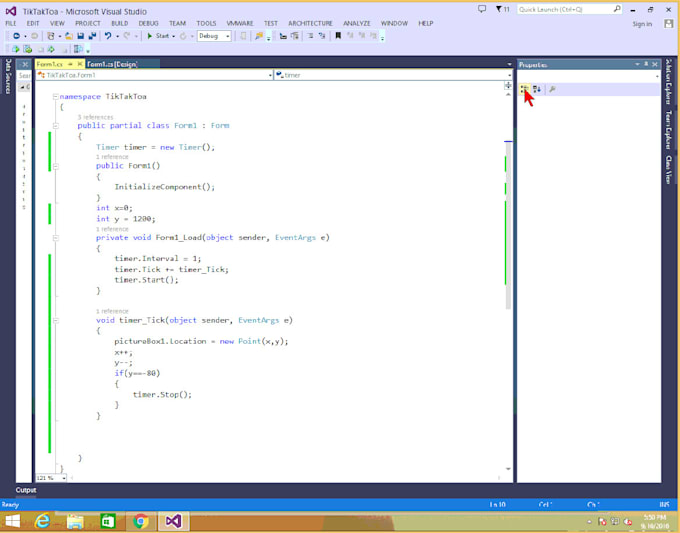Open the notifications flag icon
This screenshot has width=680, height=533.
point(502,9)
